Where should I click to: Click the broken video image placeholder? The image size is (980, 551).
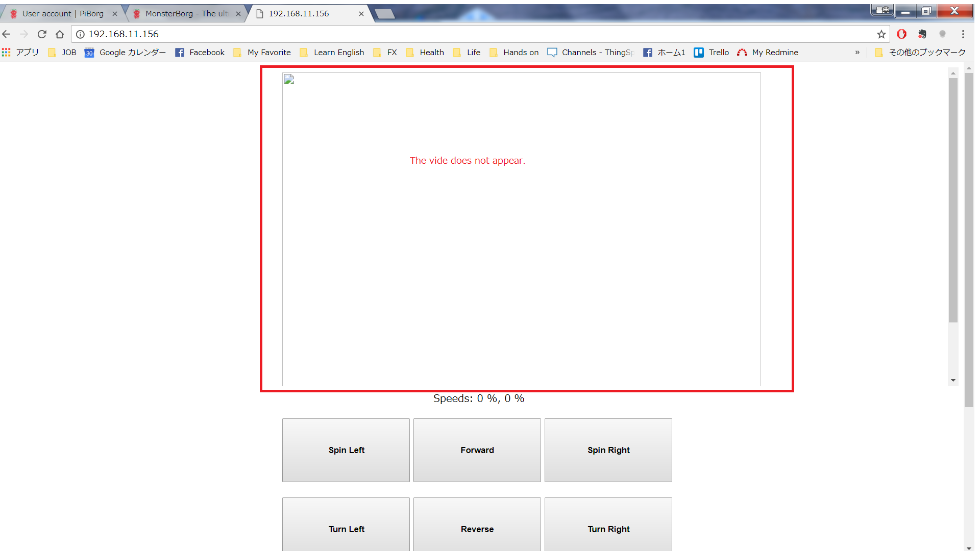[289, 80]
